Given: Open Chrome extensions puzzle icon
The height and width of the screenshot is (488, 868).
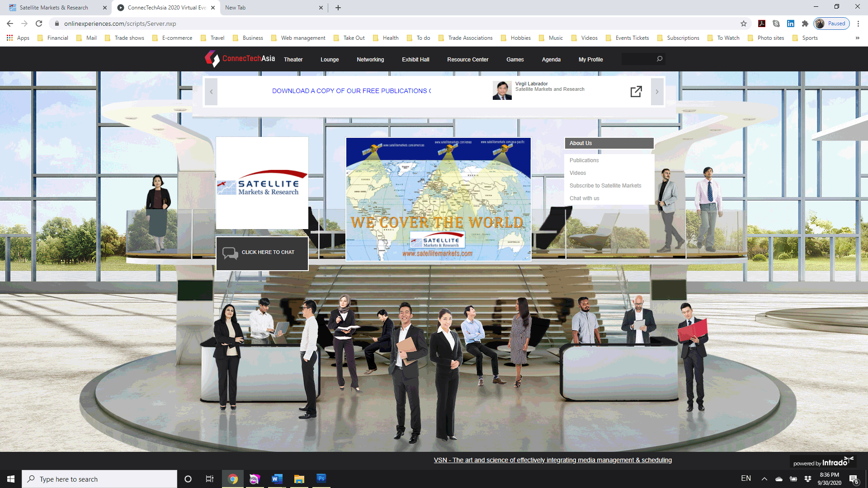Looking at the screenshot, I should [805, 23].
